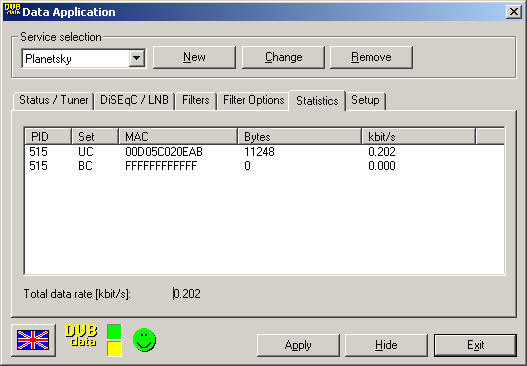The image size is (527, 366).
Task: Expand the Planetsky service dropdown arrow
Action: point(136,58)
